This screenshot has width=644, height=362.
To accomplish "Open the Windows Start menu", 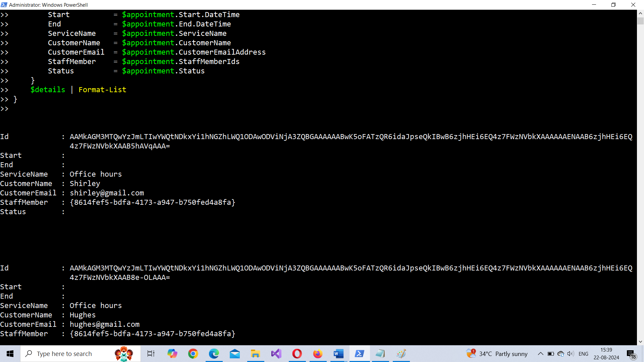I will pyautogui.click(x=10, y=354).
